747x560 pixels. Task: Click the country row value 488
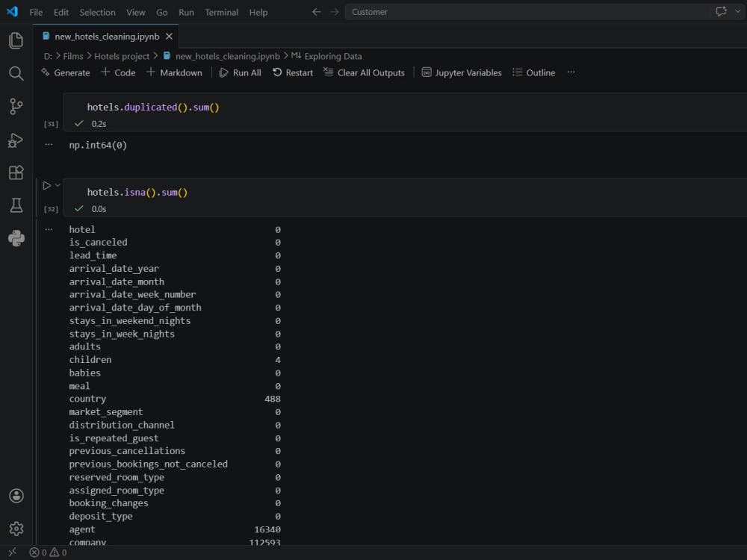point(273,399)
